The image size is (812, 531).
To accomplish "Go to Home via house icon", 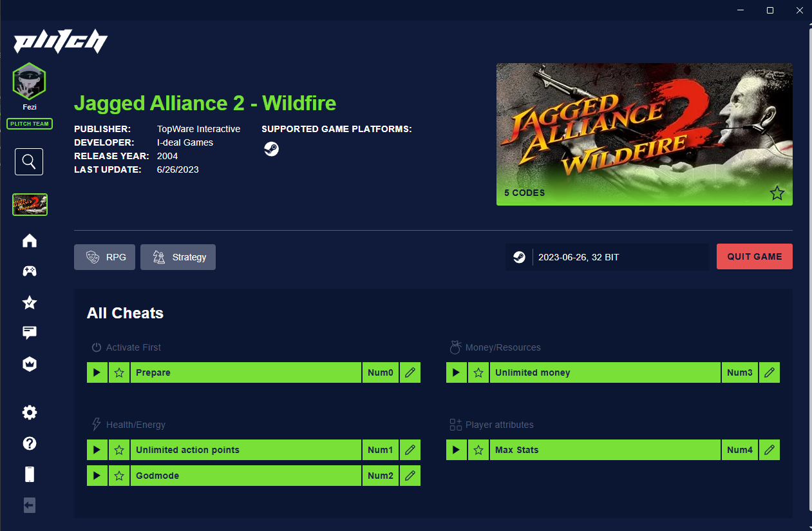I will click(x=30, y=240).
